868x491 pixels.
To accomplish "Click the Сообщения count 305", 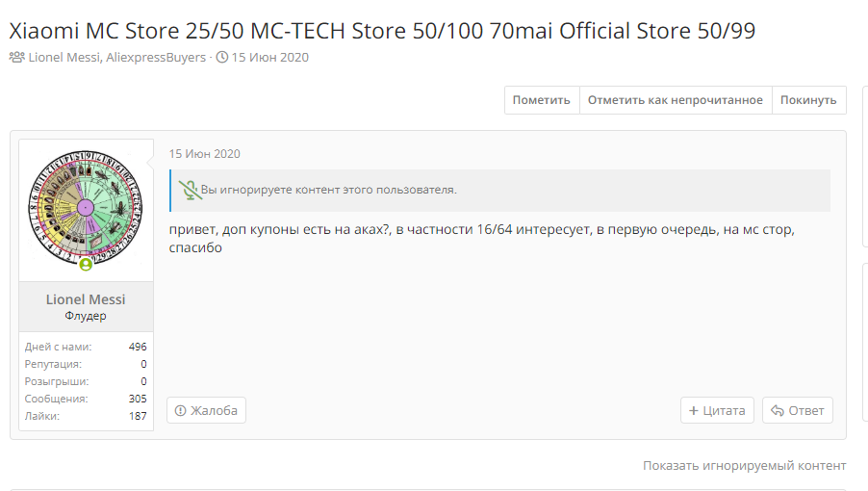I will (138, 399).
